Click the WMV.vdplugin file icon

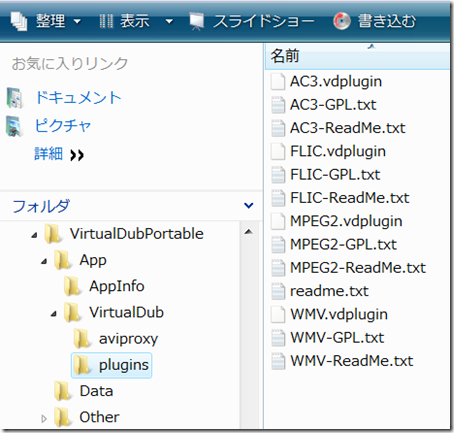tap(278, 315)
